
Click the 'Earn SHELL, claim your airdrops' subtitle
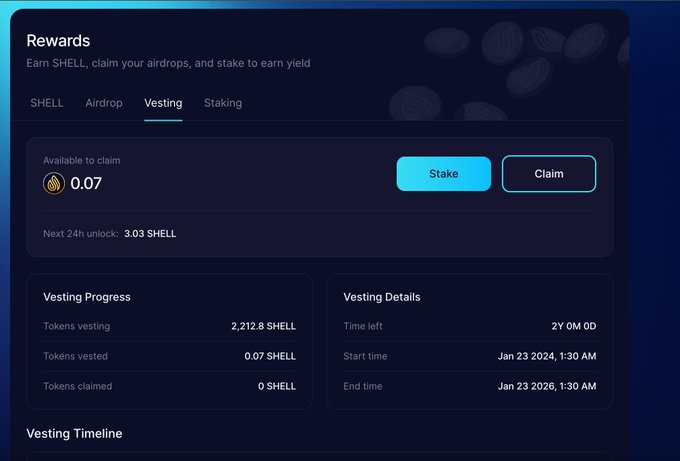click(x=168, y=63)
